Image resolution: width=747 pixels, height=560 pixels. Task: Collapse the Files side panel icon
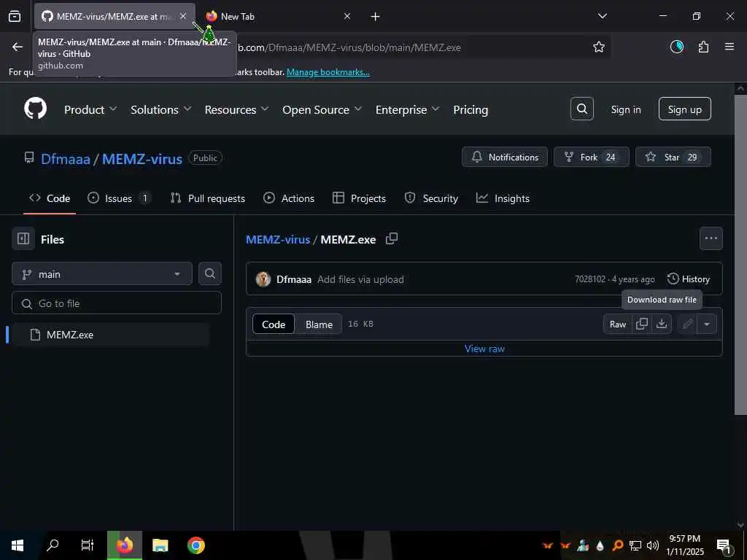click(x=23, y=238)
